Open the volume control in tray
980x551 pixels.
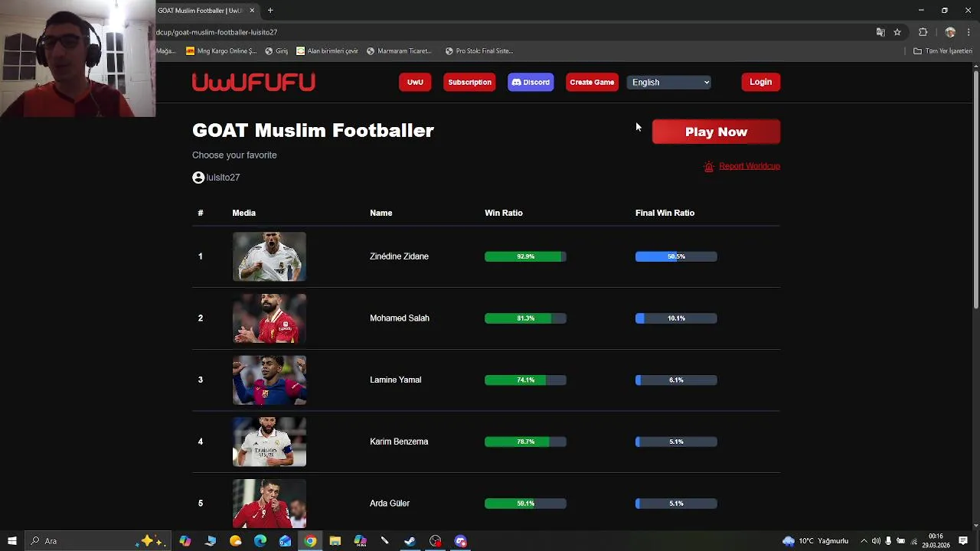[x=876, y=541]
